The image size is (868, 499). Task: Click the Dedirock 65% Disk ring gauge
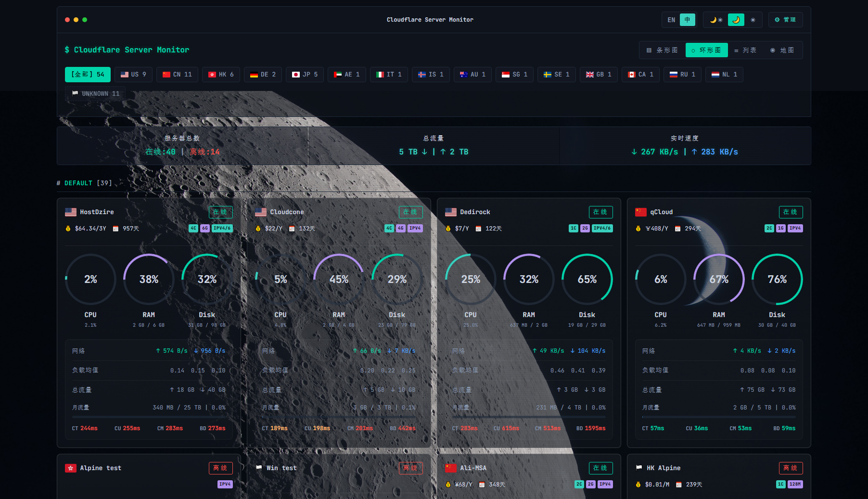(x=587, y=279)
